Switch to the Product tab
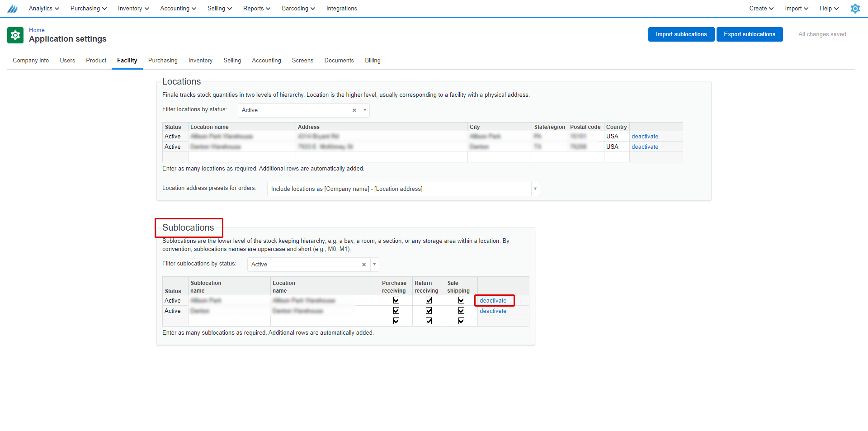This screenshot has width=868, height=431. tap(96, 61)
